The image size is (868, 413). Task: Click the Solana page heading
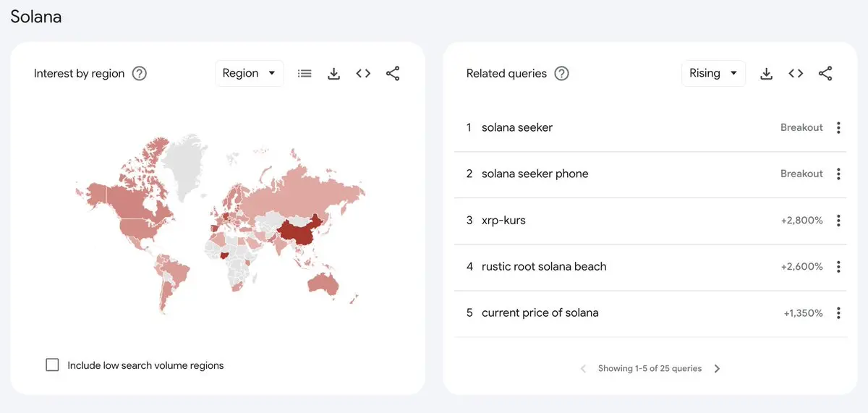pos(36,17)
